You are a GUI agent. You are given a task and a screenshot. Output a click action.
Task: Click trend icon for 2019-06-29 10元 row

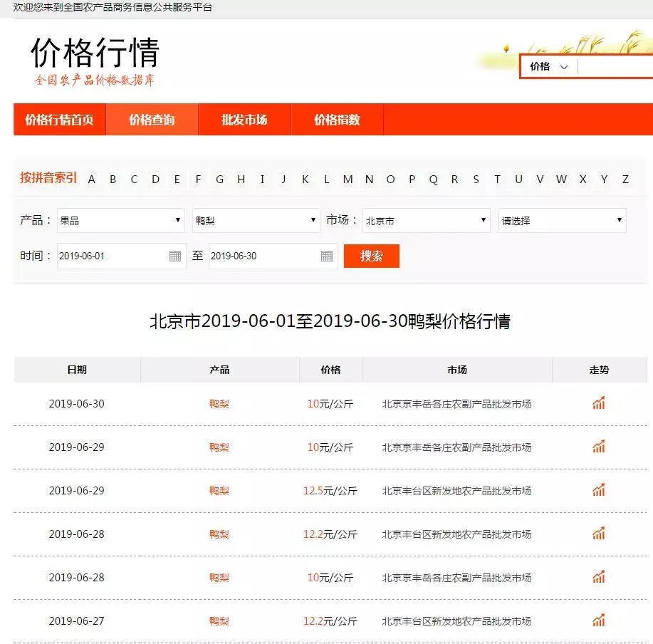[x=598, y=447]
